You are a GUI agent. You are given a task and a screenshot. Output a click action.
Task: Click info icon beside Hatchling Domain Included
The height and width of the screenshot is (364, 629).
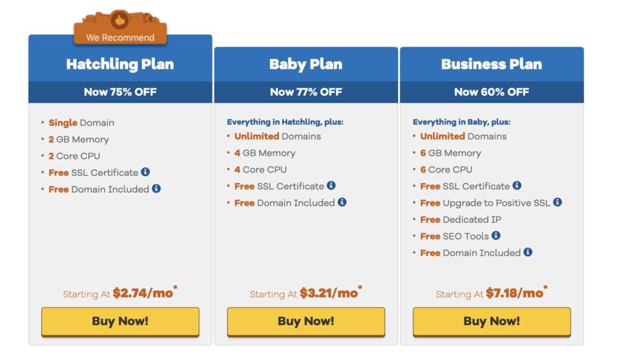(x=156, y=188)
